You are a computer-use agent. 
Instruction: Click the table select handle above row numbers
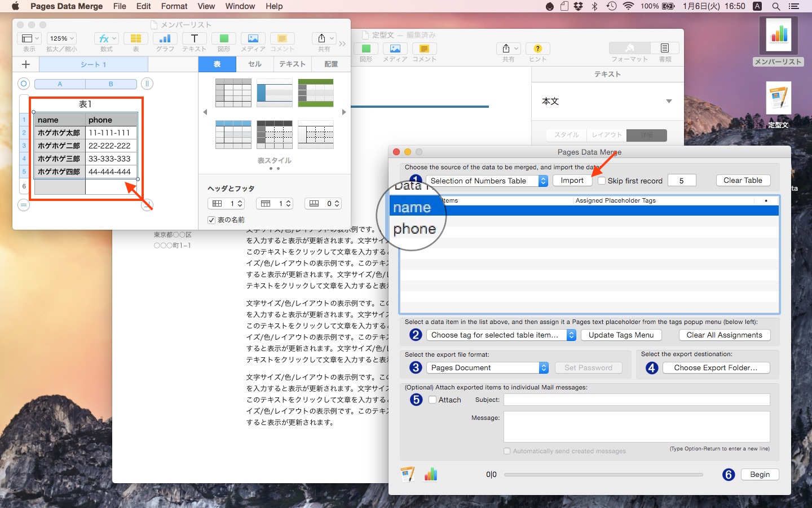(24, 84)
